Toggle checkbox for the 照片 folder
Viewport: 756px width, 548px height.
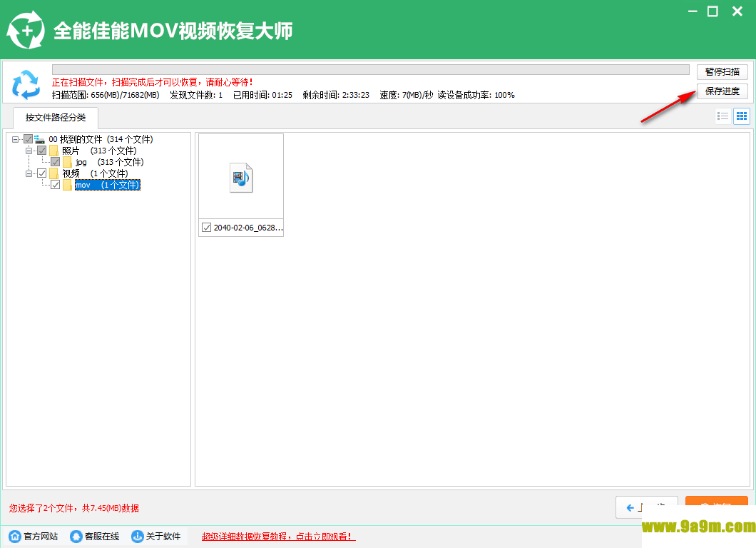42,151
